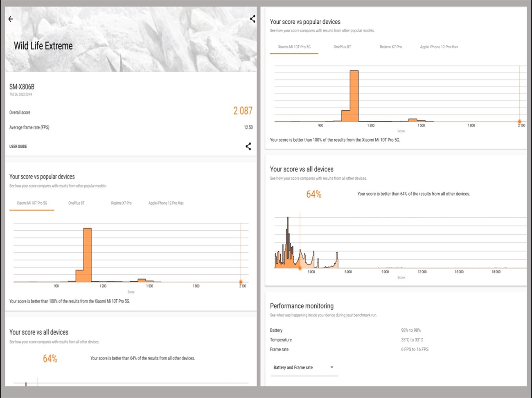Switch to Realme X7 Pro tab, left pane

tap(121, 203)
